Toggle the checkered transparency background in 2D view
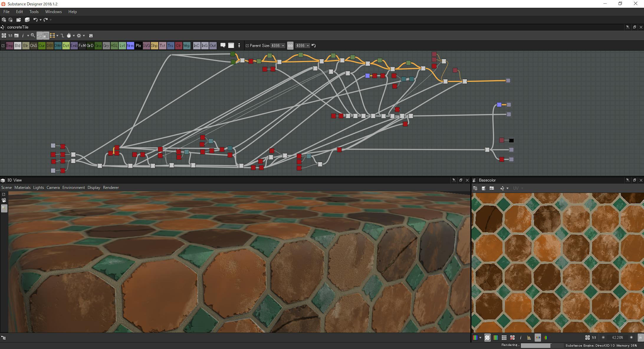644x349 pixels. point(487,337)
